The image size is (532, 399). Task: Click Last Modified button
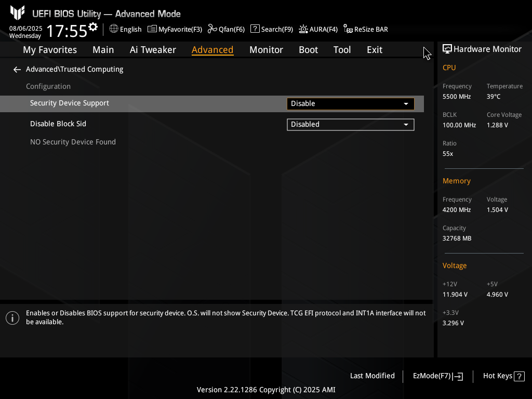click(x=372, y=376)
